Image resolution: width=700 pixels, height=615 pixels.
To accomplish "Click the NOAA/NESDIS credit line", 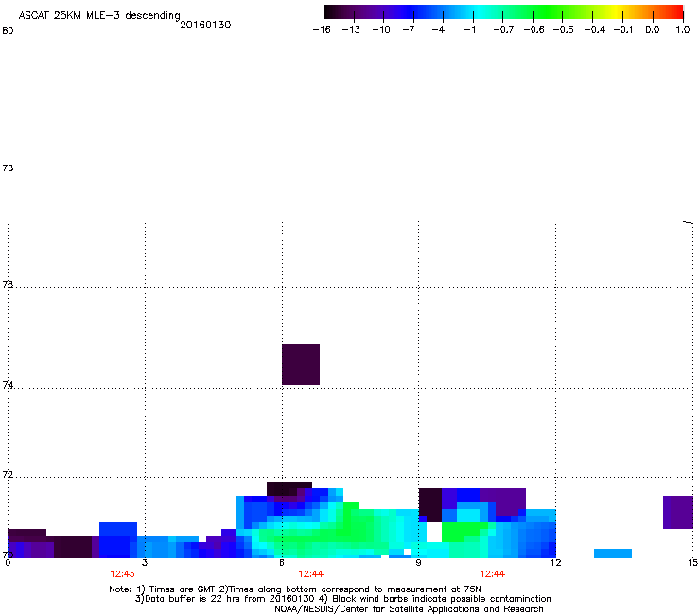I will [x=409, y=609].
